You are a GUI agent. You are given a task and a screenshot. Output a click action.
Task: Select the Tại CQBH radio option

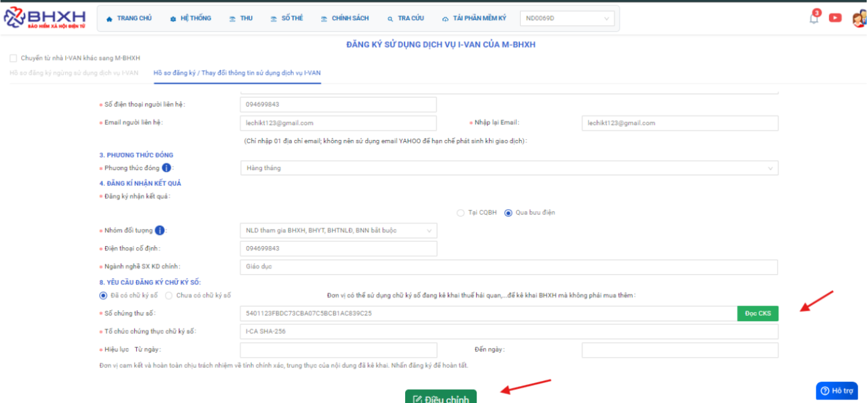[461, 213]
